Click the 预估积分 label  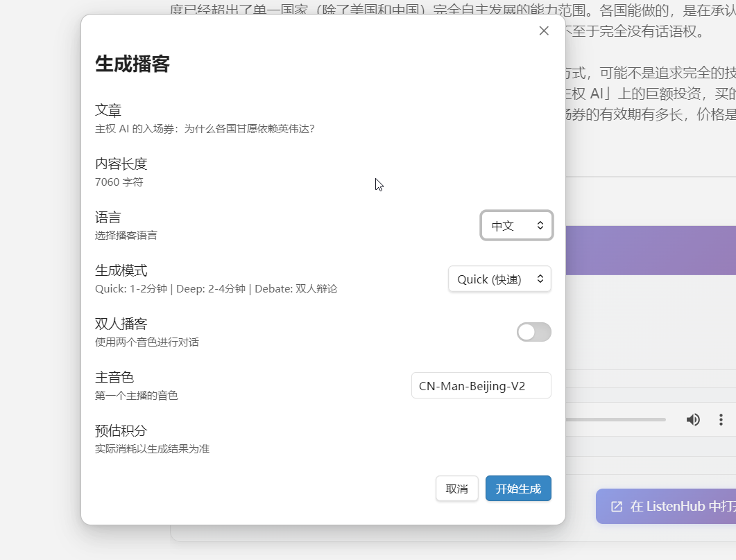pyautogui.click(x=121, y=430)
